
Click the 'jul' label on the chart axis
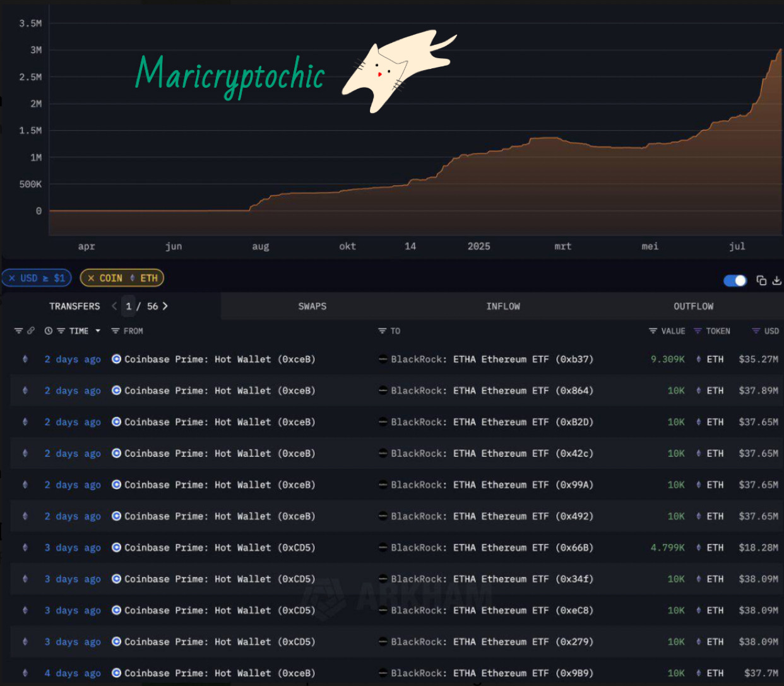(737, 246)
